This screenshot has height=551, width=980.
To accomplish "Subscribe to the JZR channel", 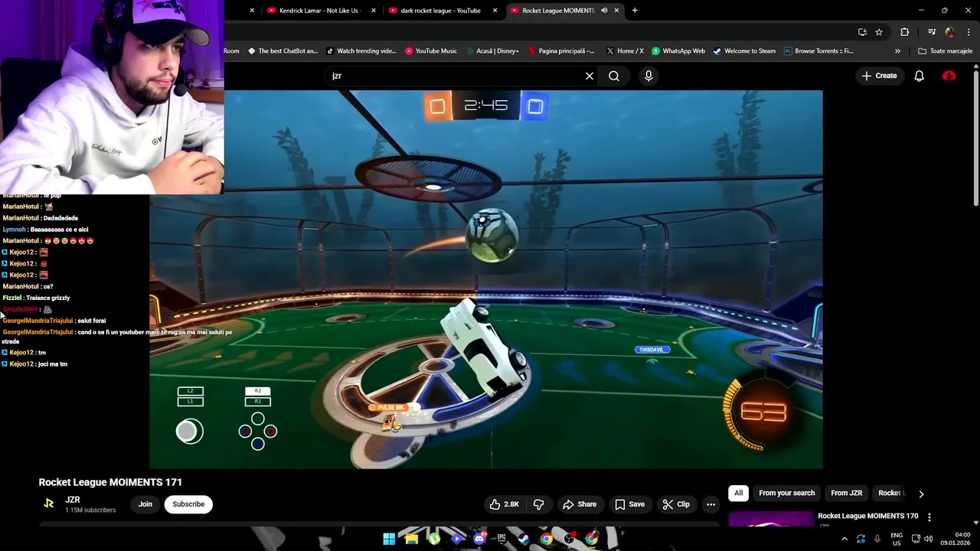I will pyautogui.click(x=188, y=504).
